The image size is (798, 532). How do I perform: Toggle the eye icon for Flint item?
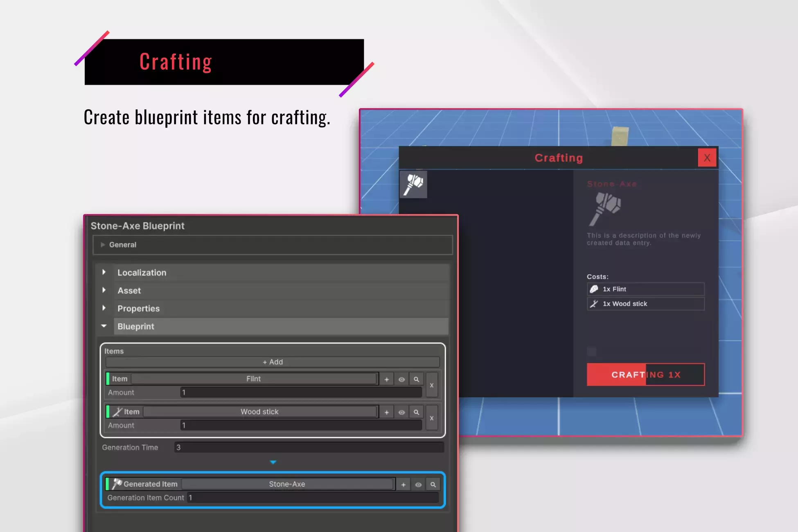pos(401,379)
